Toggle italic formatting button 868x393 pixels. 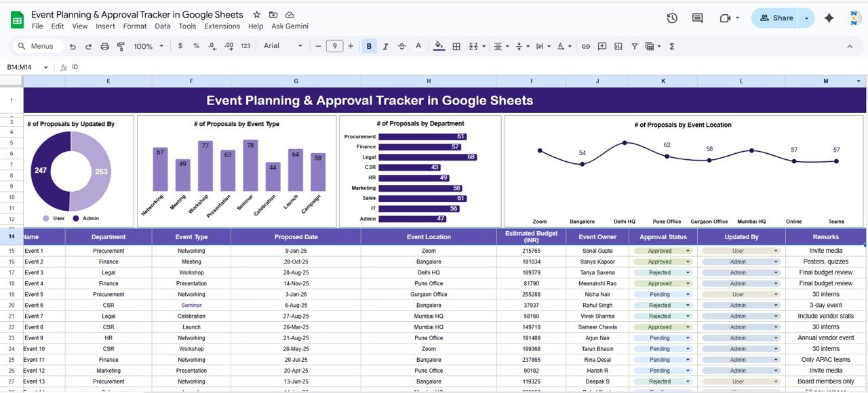tap(386, 46)
